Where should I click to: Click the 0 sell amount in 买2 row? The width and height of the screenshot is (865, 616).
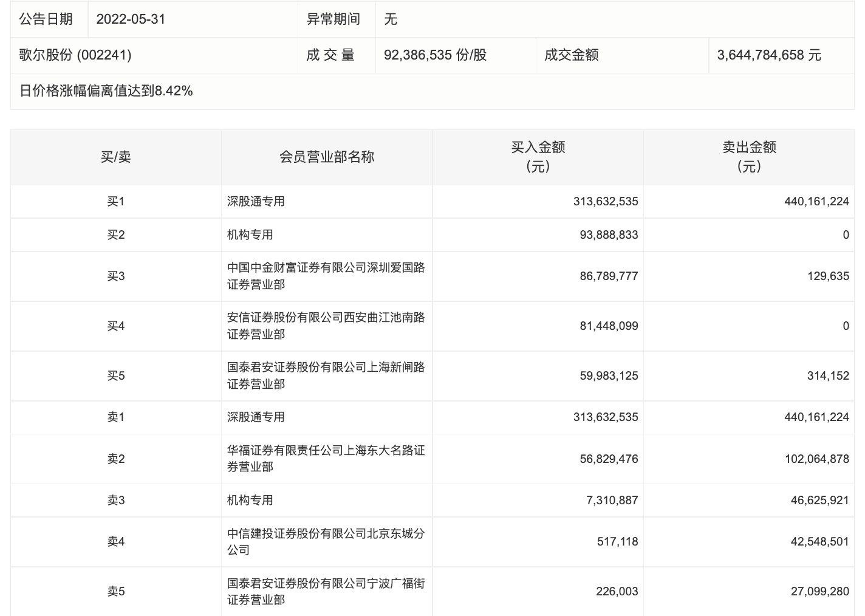[846, 234]
